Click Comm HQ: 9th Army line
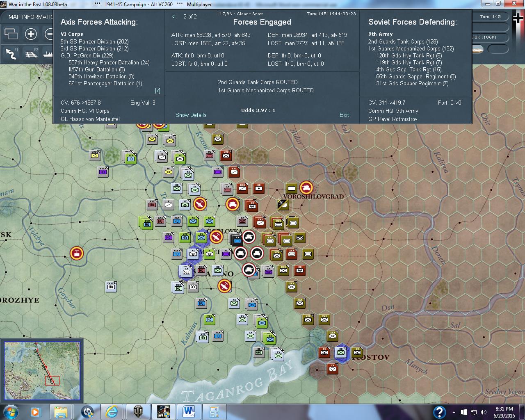The height and width of the screenshot is (420, 525). pyautogui.click(x=393, y=111)
